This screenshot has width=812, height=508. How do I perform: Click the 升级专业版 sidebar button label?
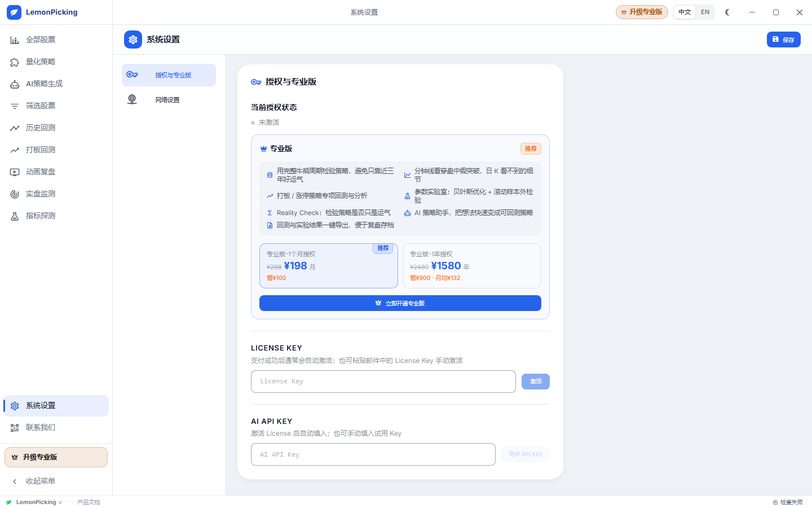point(40,457)
